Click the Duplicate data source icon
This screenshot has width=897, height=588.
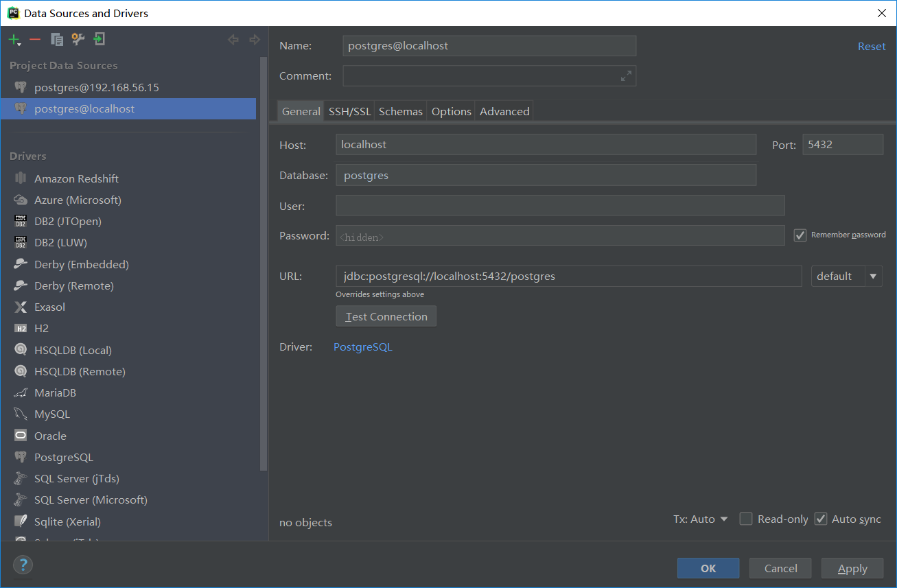pyautogui.click(x=57, y=40)
